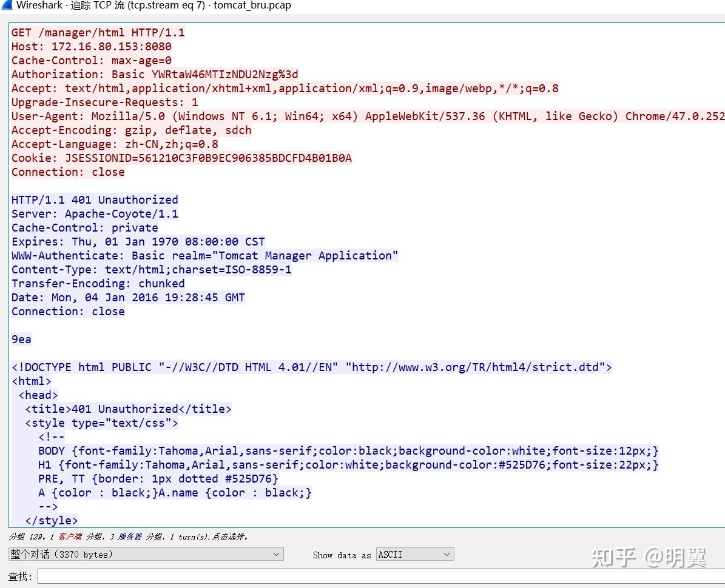This screenshot has width=725, height=588.
Task: Click the '<!DOCTYPE html PUBLIC' line
Action: pyautogui.click(x=312, y=367)
